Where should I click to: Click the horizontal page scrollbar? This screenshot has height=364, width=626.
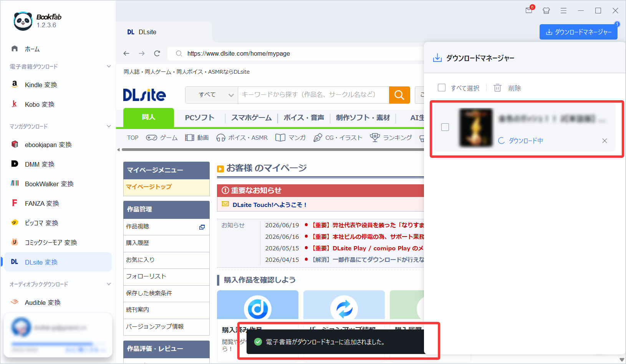[272, 150]
